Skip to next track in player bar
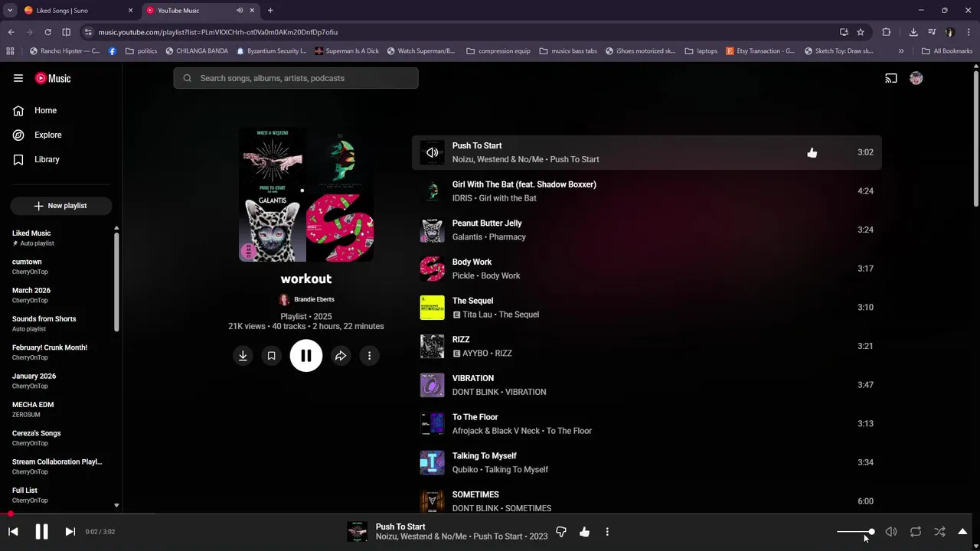Image resolution: width=980 pixels, height=551 pixels. point(70,532)
